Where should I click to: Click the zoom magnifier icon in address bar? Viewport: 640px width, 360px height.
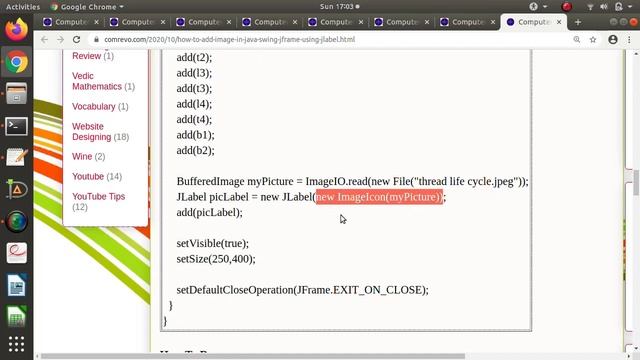[576, 40]
